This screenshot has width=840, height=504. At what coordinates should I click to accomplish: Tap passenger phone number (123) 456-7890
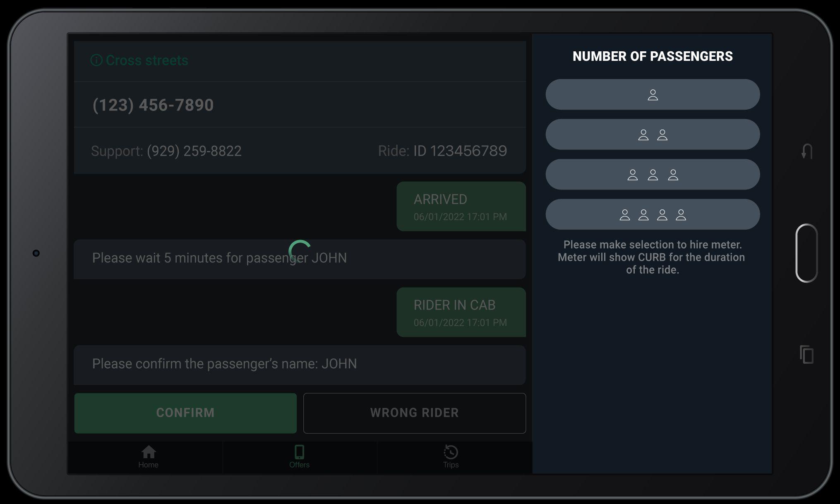tap(153, 105)
